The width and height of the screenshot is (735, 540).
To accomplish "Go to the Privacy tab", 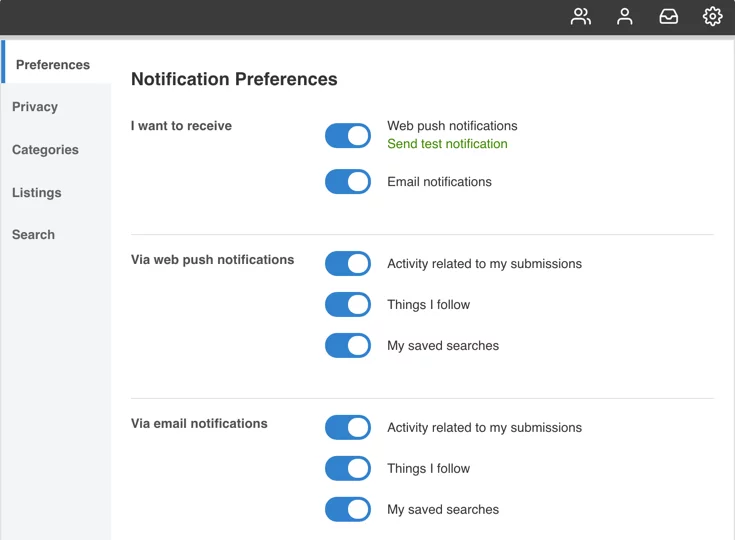I will (35, 107).
